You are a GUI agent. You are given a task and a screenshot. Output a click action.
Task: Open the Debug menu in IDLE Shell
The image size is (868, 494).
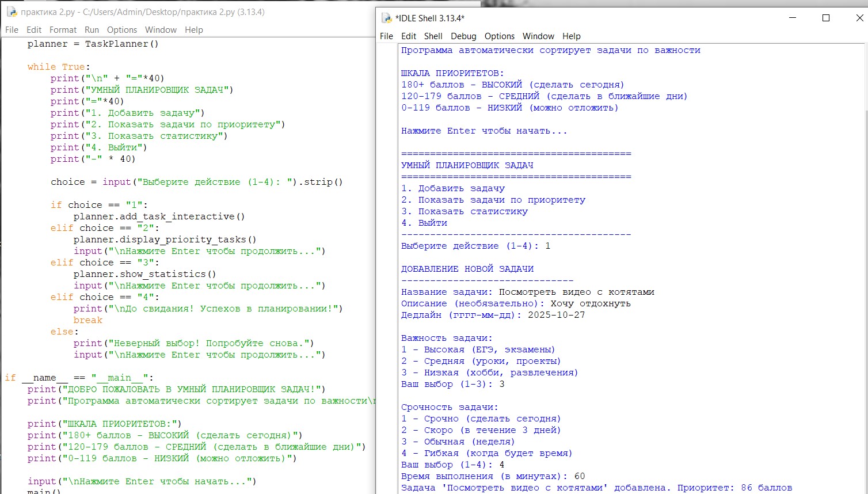463,36
